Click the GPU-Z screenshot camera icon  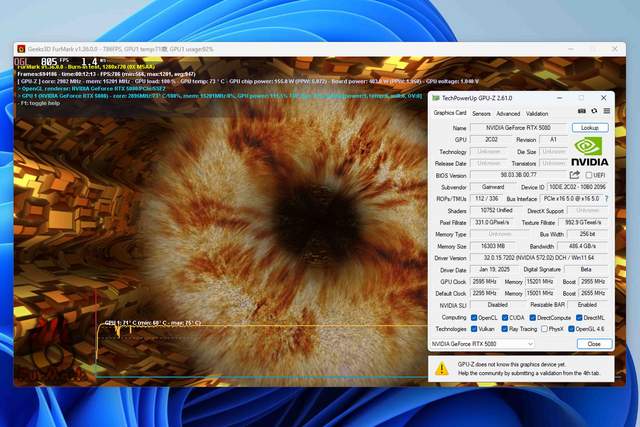582,111
